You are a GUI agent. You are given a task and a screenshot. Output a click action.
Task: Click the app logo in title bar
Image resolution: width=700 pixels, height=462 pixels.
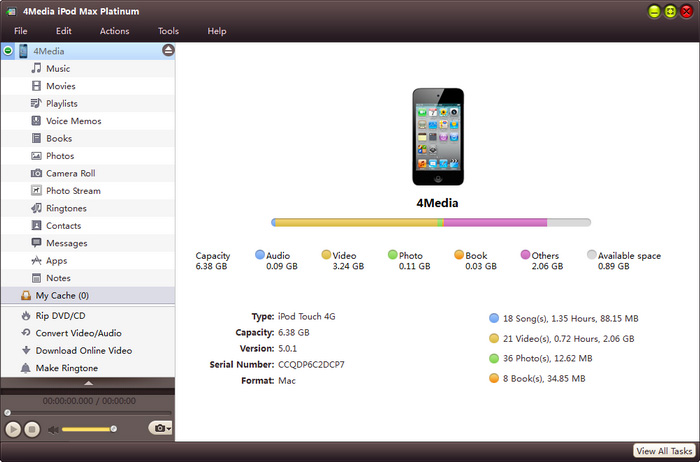11,11
